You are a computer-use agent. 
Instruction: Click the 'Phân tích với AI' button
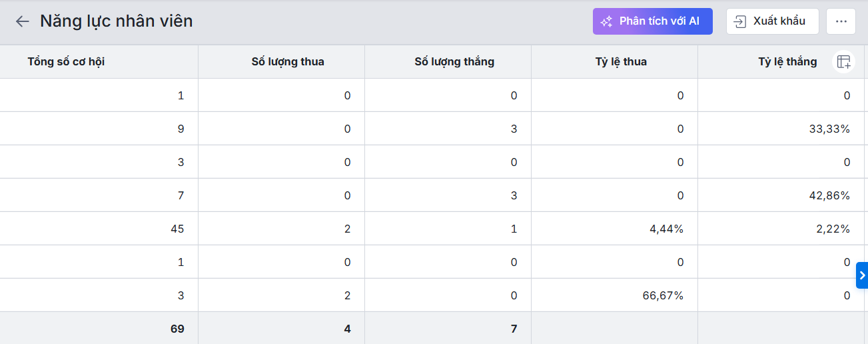[652, 21]
